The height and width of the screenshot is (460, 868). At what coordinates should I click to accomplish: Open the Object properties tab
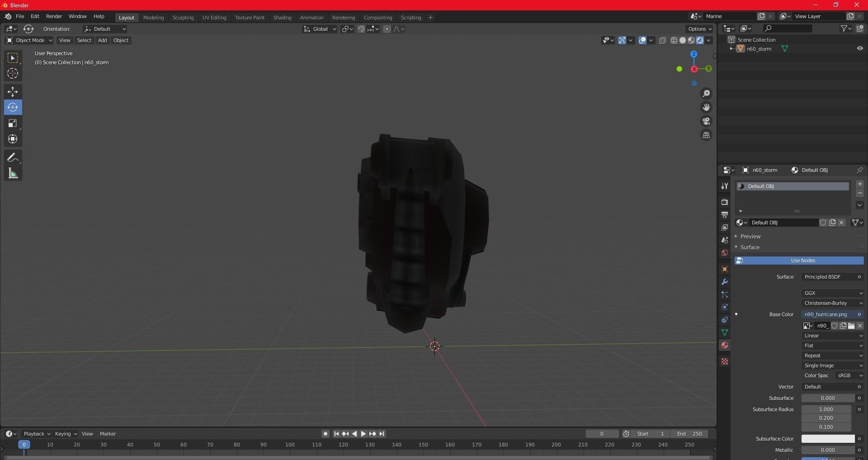725,269
